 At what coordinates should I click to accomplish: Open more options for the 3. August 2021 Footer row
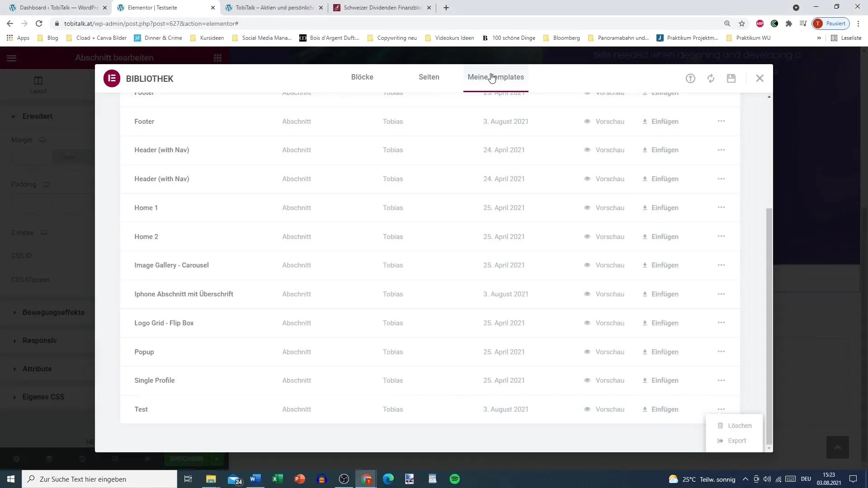[x=721, y=121]
